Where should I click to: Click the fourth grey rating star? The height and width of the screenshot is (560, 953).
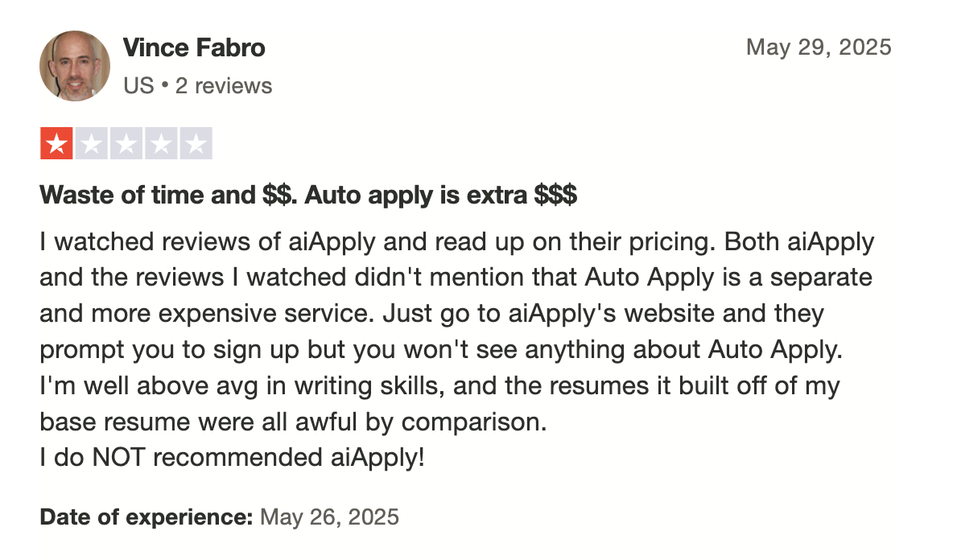click(161, 143)
